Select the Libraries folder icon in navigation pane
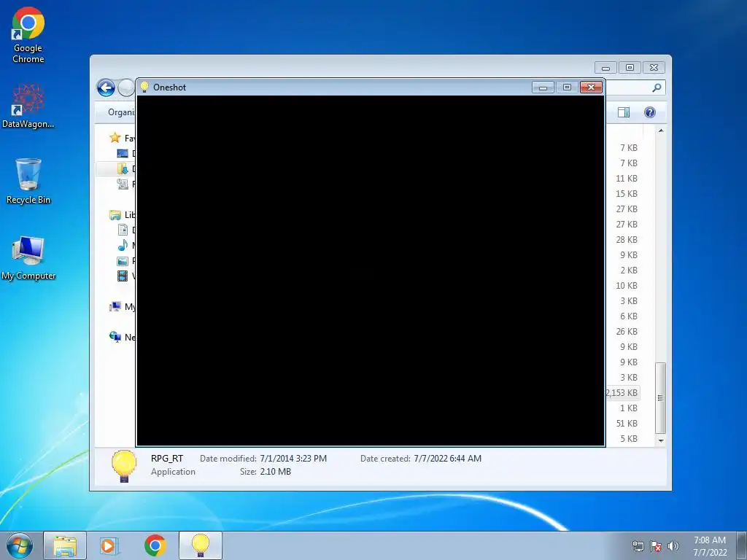 115,215
